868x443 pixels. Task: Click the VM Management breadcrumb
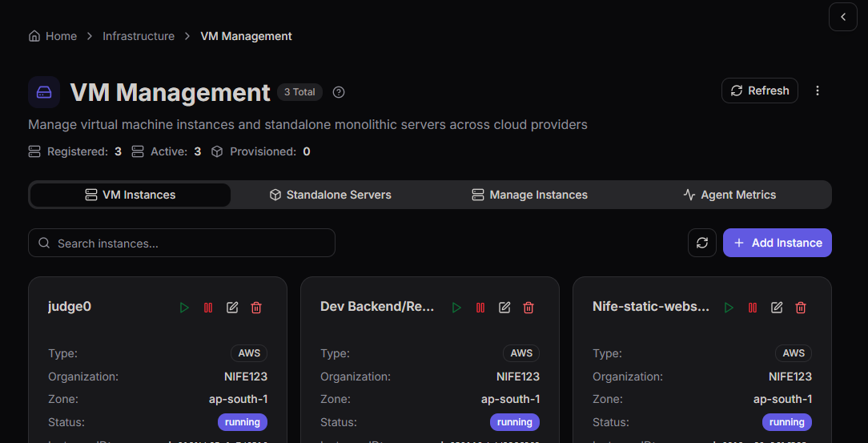[247, 36]
